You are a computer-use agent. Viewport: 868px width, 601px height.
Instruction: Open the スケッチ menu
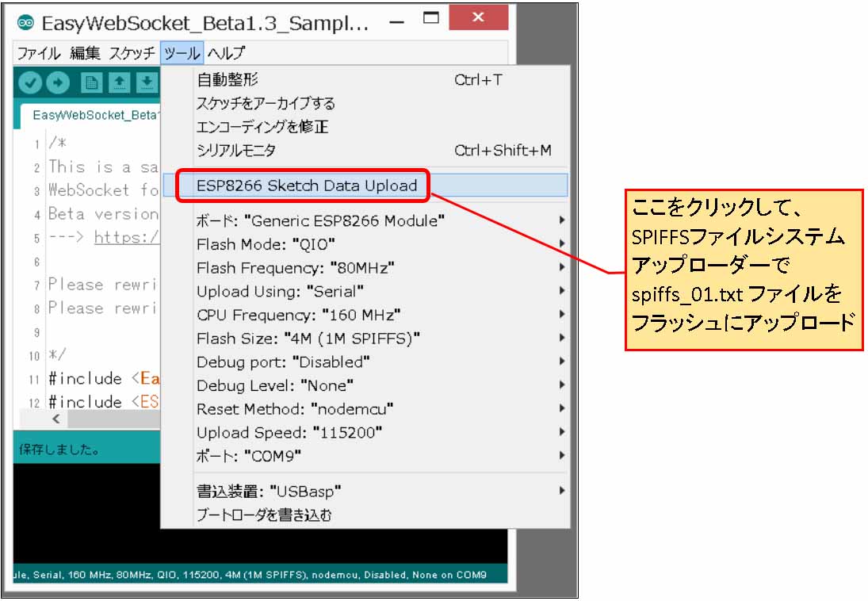132,53
